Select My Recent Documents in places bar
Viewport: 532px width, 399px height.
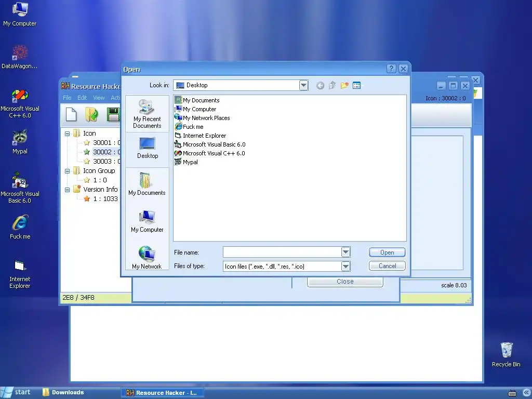coord(147,114)
